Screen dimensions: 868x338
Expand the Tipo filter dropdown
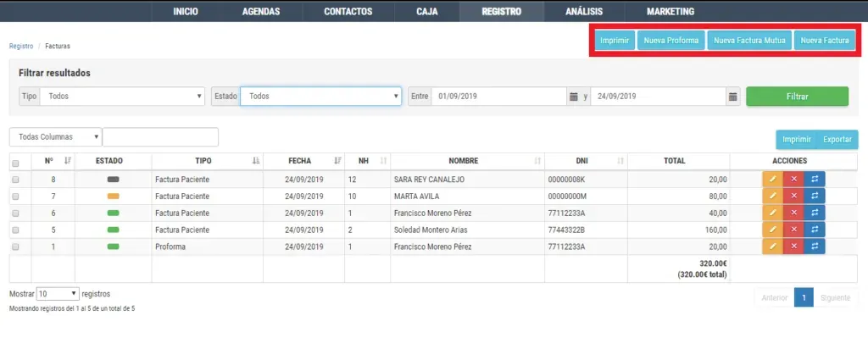click(x=122, y=97)
